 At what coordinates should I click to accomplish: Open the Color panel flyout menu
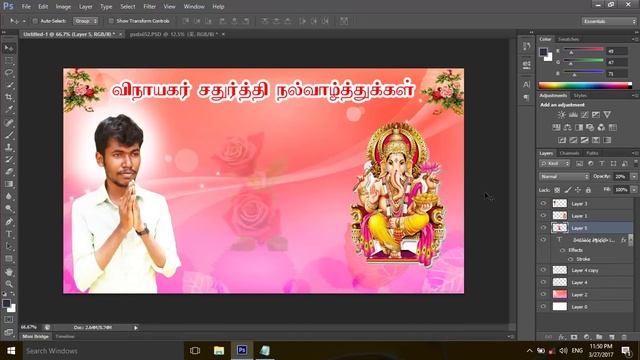click(635, 40)
